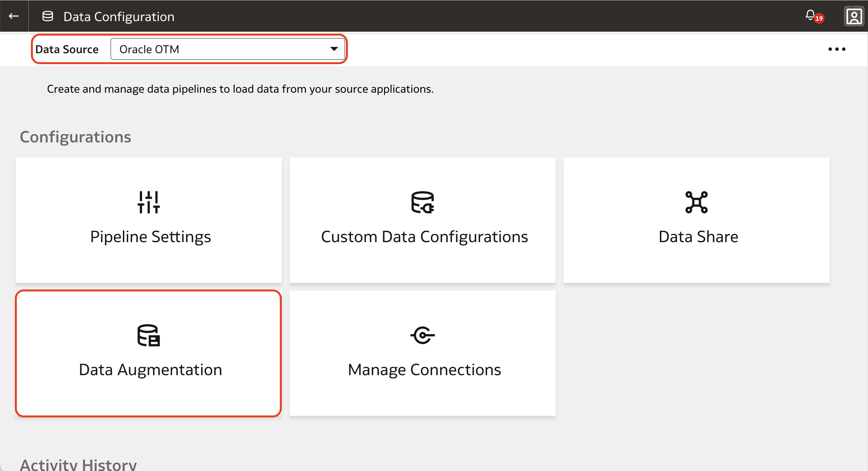Open the Pipeline Settings tile label
The height and width of the screenshot is (471, 868).
150,237
